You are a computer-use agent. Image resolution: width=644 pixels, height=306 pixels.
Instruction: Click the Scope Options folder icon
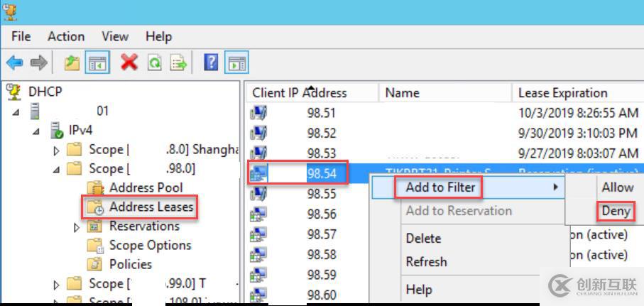click(x=95, y=246)
